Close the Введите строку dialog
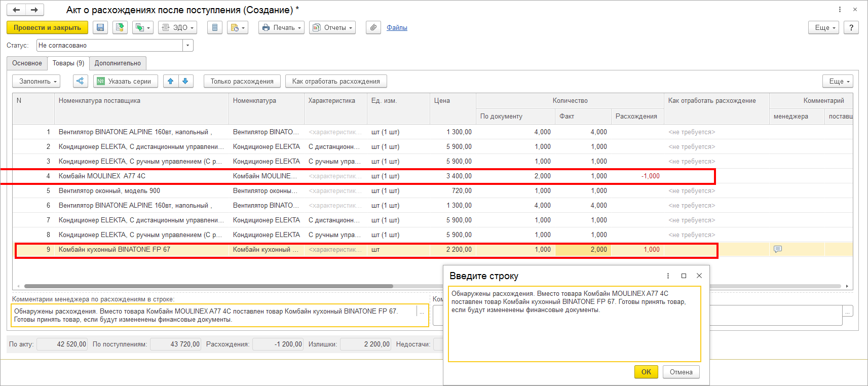The image size is (868, 386). pyautogui.click(x=699, y=276)
